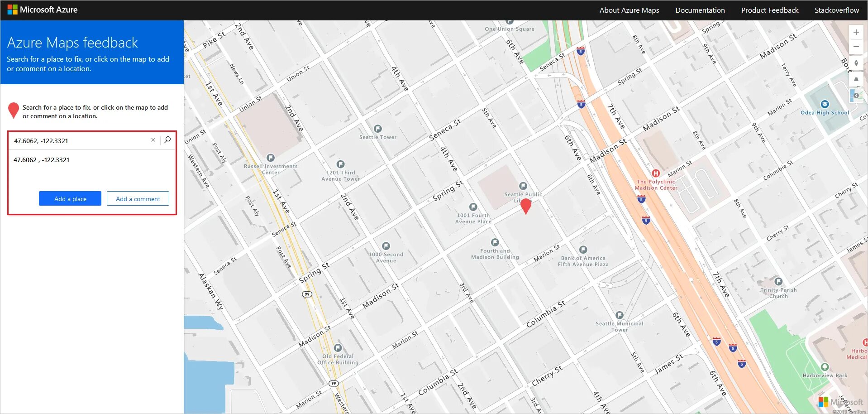The image size is (868, 414).
Task: Click the Alaskan Wy street label
Action: 211,292
